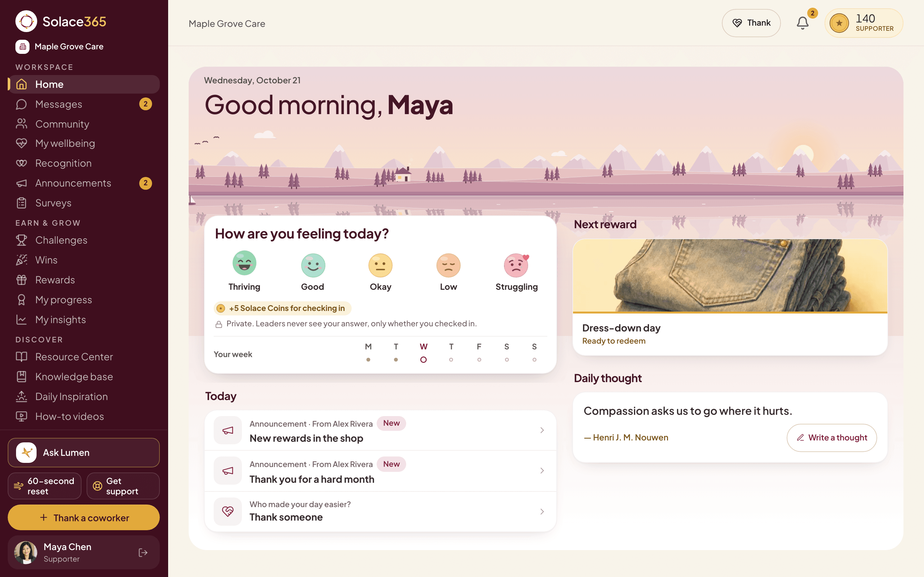Expand the New rewards in the shop announcement
The height and width of the screenshot is (577, 924).
click(380, 431)
